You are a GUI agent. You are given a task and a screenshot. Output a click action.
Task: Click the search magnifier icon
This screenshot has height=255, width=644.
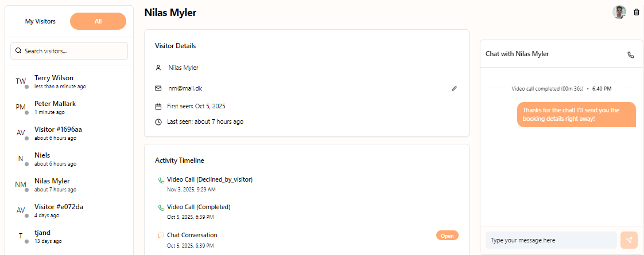18,51
